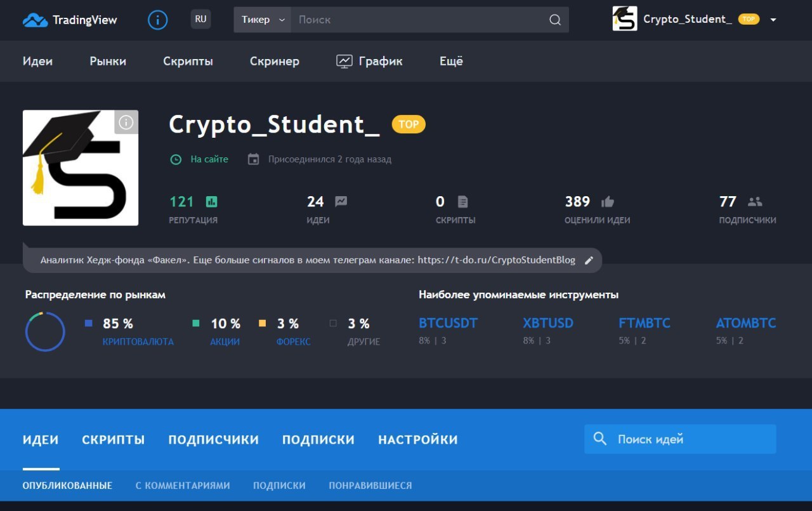Select the ИДЕИ profile tab
Image resolution: width=812 pixels, height=511 pixels.
point(41,440)
